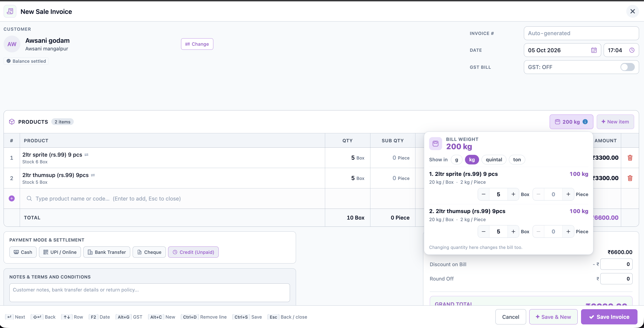Click the purple plus add-row icon
Viewport: 644px width, 328px height.
(x=11, y=199)
